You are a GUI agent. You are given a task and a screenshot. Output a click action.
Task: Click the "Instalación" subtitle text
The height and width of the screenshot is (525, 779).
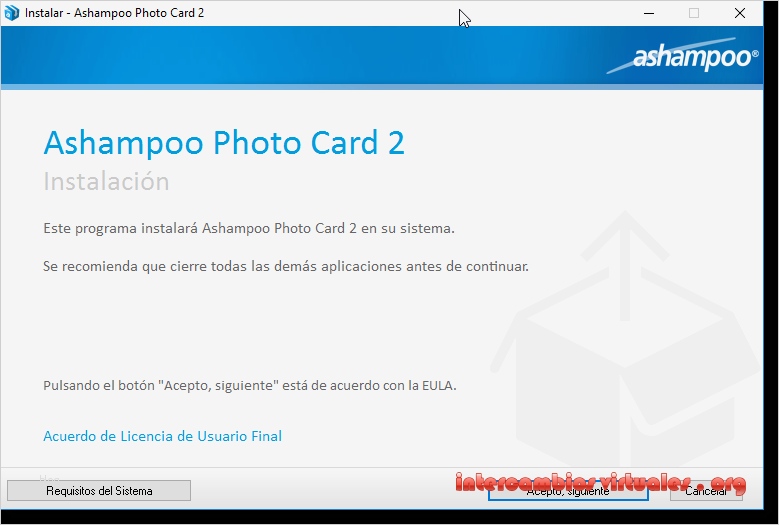(x=106, y=181)
